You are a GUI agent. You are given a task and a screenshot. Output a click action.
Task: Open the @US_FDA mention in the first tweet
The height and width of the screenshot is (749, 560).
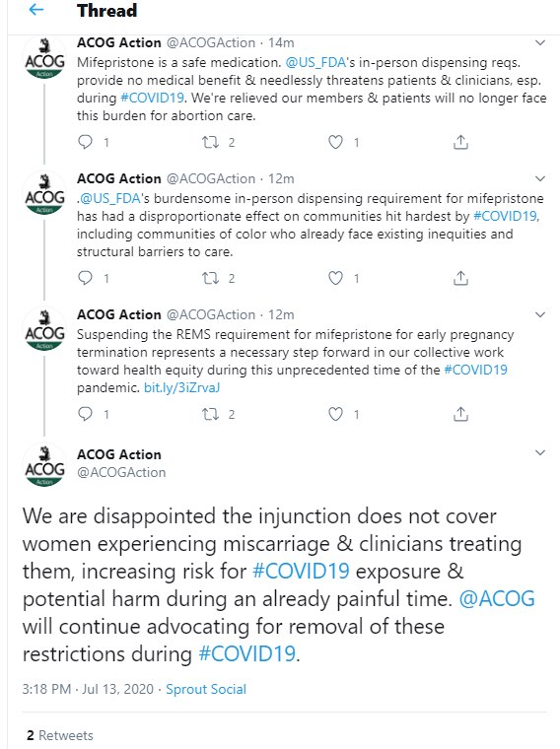pos(315,62)
